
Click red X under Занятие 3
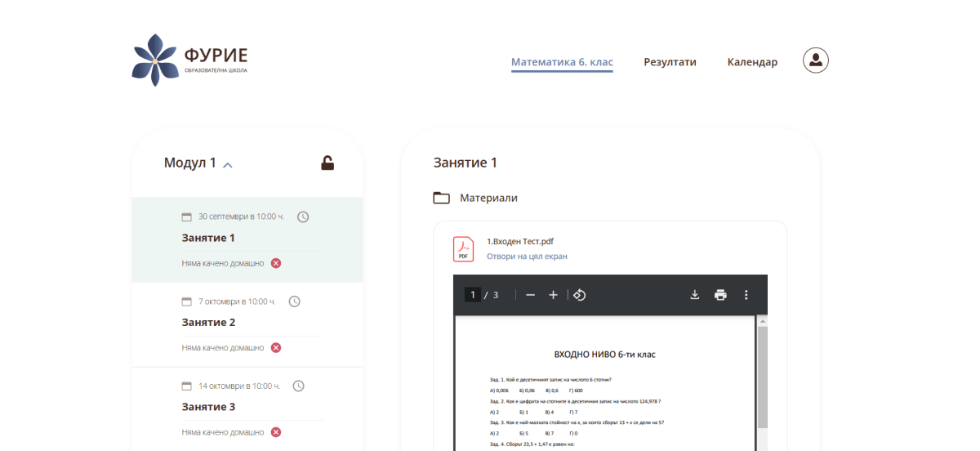276,432
